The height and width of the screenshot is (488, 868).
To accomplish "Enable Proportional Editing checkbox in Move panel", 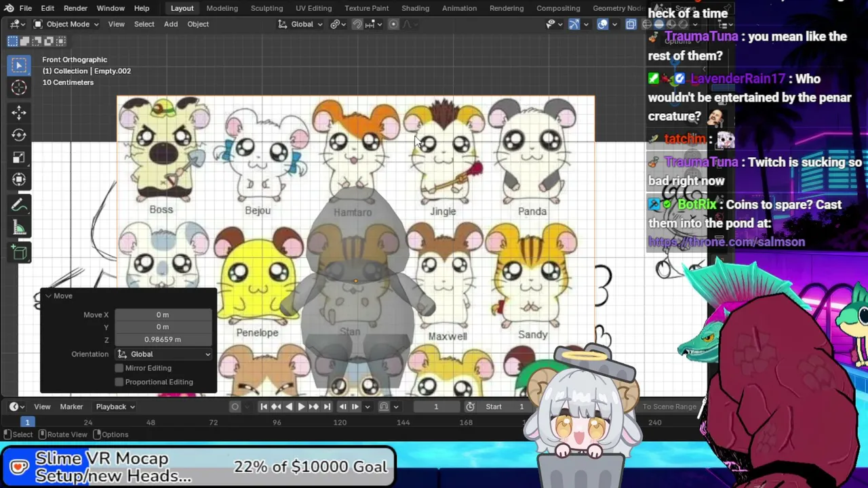I will tap(119, 382).
